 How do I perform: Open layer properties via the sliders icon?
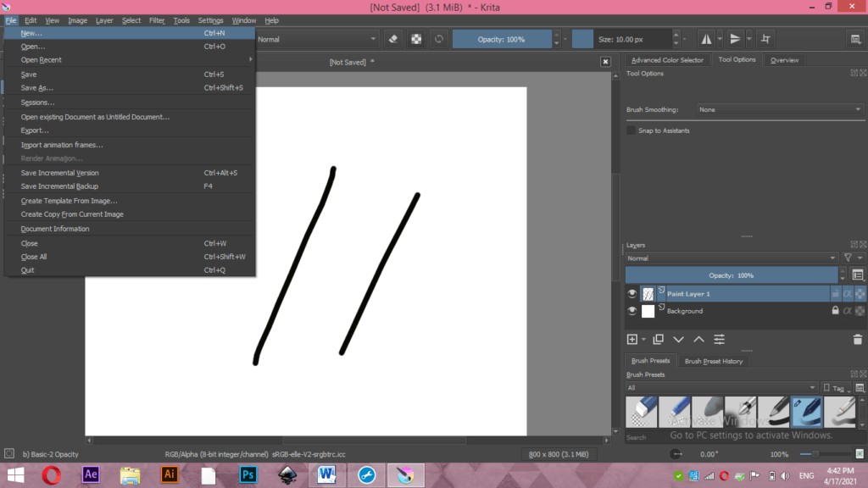(719, 339)
